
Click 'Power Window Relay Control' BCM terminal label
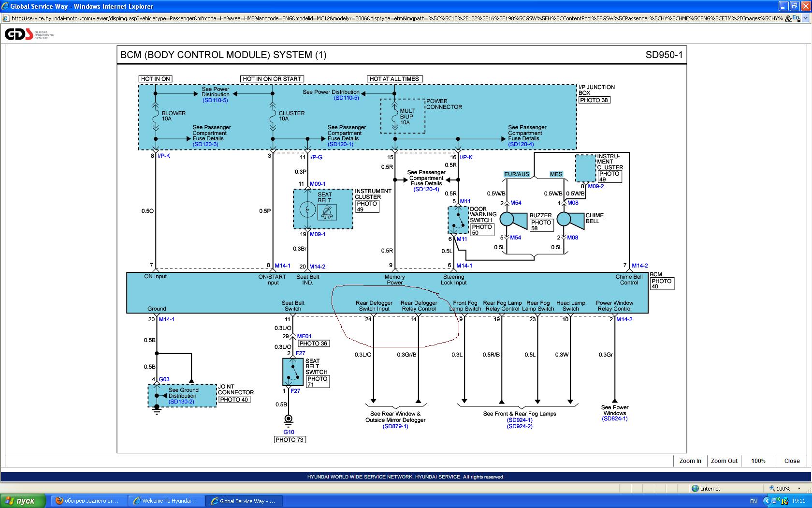point(614,306)
